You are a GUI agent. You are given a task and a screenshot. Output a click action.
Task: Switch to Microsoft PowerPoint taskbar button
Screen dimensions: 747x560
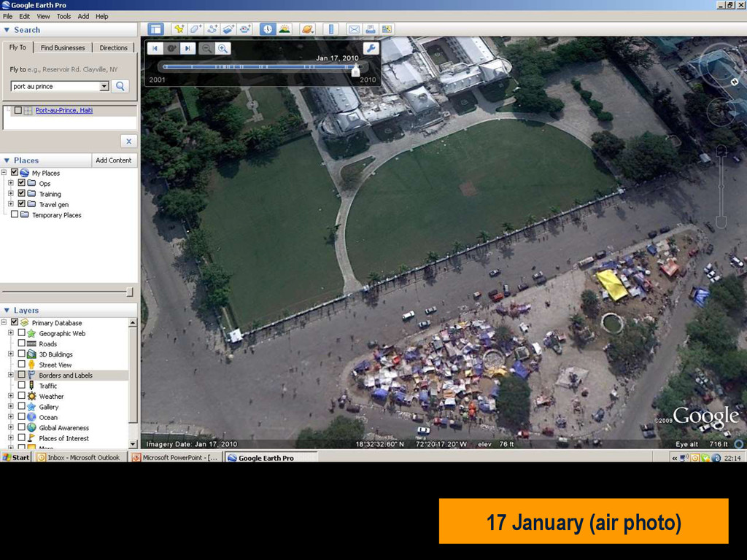point(175,457)
